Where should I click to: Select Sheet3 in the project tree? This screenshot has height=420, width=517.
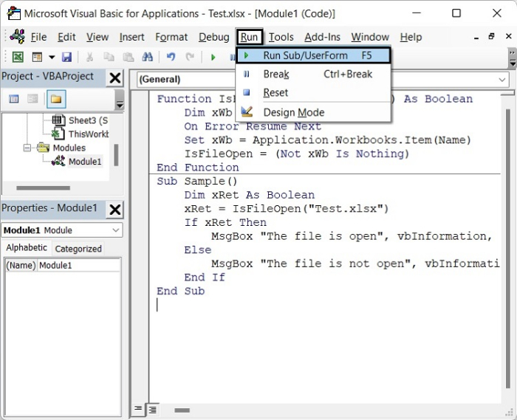click(x=80, y=120)
